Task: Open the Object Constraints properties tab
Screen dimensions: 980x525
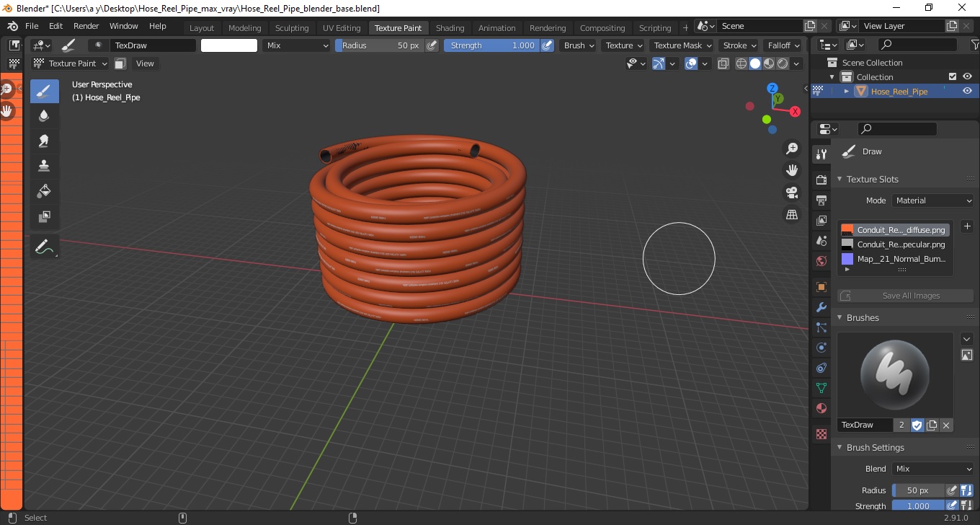Action: (x=821, y=368)
